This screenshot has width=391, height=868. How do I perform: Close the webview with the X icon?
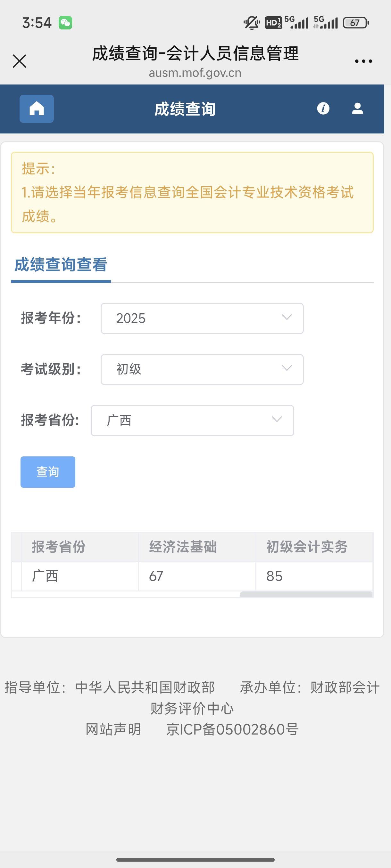(19, 61)
